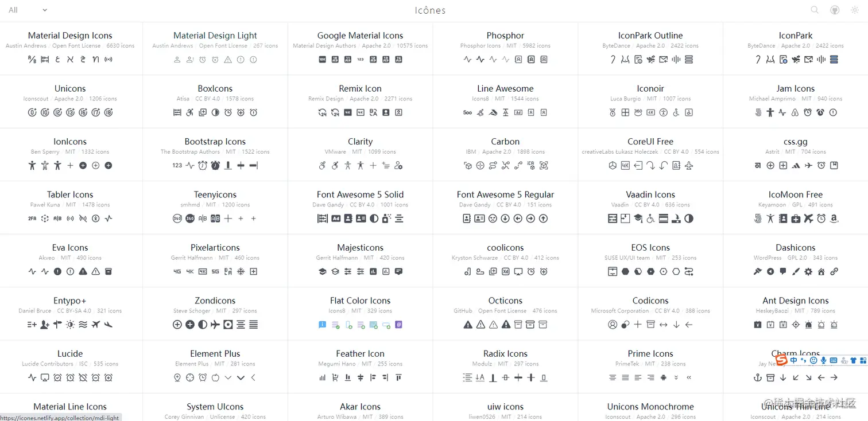
Task: Click the graduation cap icon in Majesticons
Action: pos(322,271)
